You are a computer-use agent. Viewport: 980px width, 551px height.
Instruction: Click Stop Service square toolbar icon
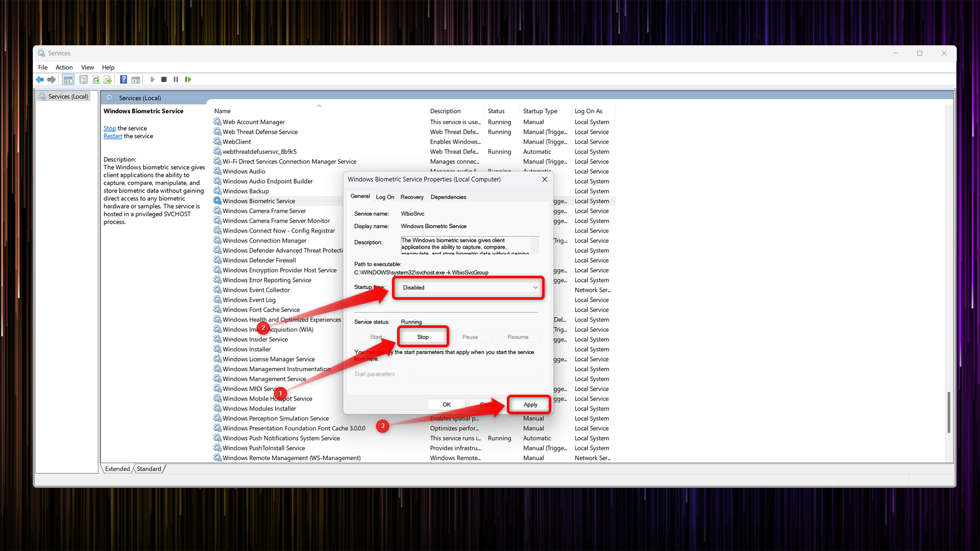pos(164,80)
